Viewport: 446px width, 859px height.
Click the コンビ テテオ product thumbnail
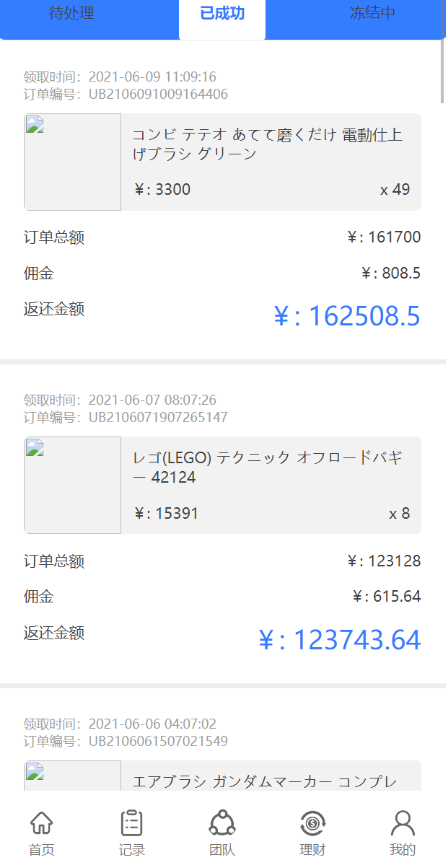coord(72,162)
